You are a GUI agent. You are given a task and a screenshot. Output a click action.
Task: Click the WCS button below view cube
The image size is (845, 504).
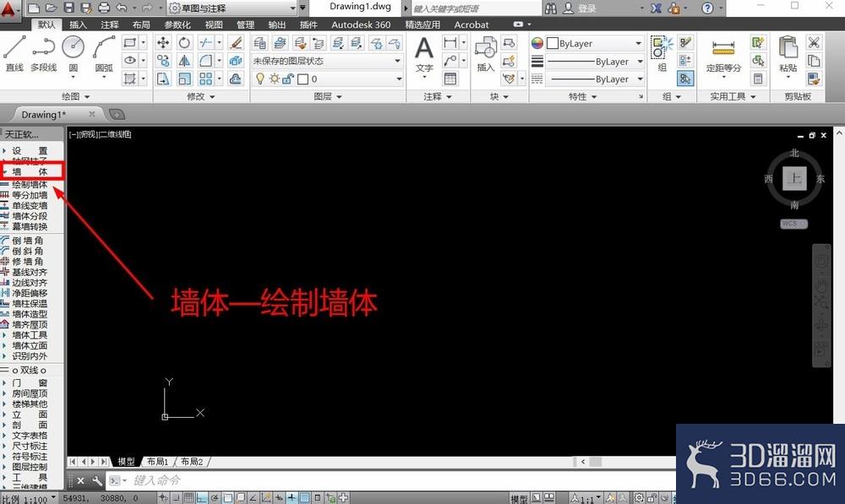[793, 224]
